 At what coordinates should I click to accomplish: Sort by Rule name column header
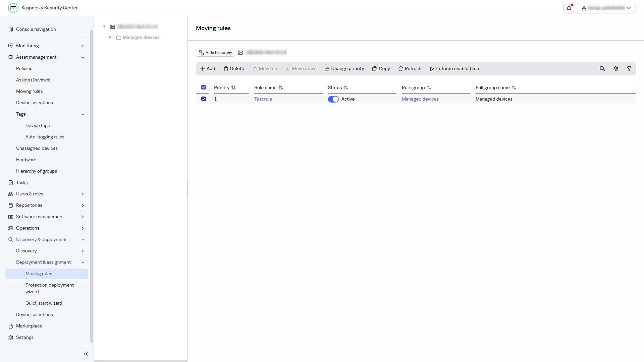[268, 87]
